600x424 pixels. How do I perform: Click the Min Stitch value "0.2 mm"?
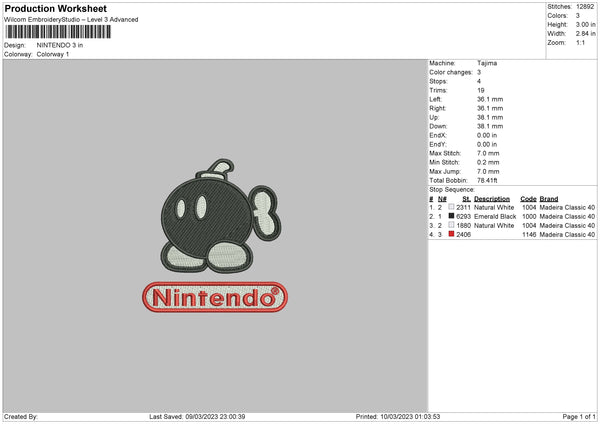pos(488,162)
